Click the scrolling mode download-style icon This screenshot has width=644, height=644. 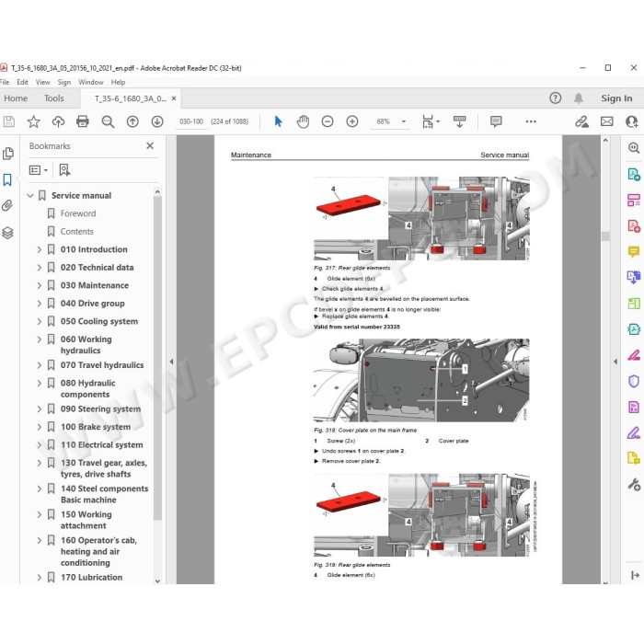coord(459,121)
